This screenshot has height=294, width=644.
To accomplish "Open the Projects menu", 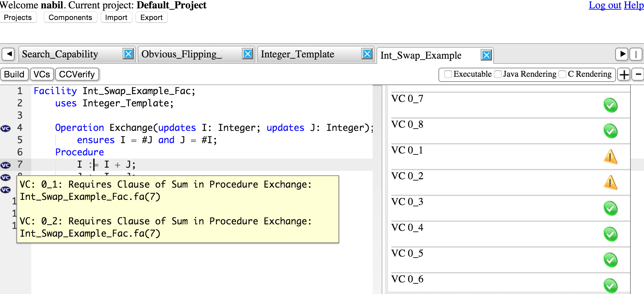I will coord(18,17).
